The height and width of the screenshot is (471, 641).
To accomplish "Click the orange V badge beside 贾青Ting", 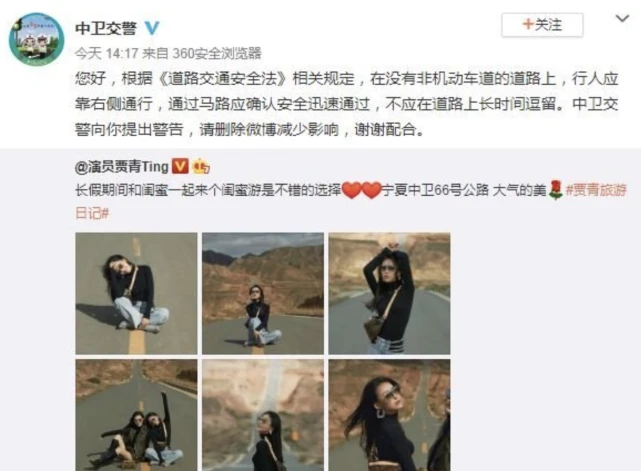I will (x=180, y=166).
